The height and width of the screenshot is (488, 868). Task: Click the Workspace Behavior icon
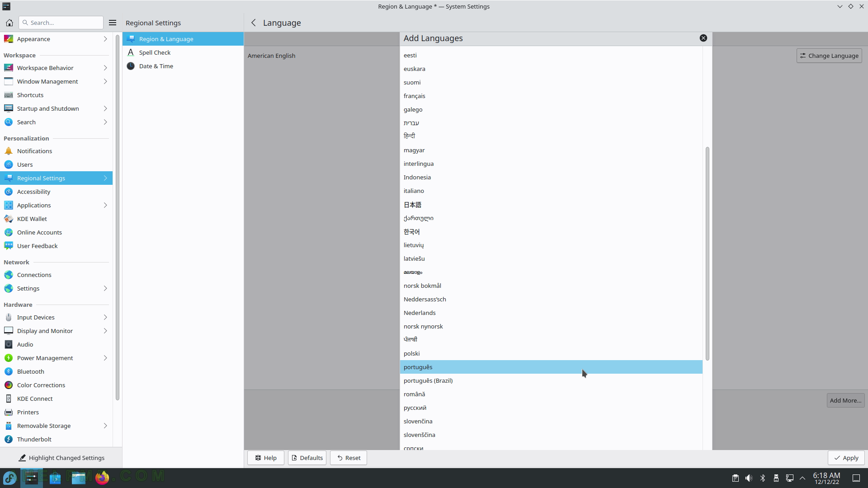[x=9, y=68]
